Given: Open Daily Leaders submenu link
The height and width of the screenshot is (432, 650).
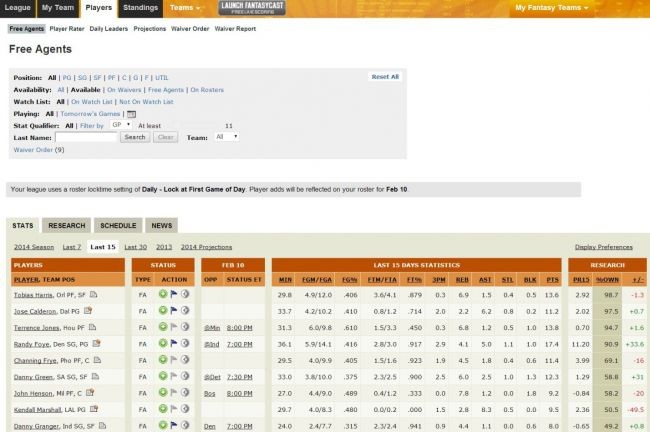Looking at the screenshot, I should tap(109, 29).
